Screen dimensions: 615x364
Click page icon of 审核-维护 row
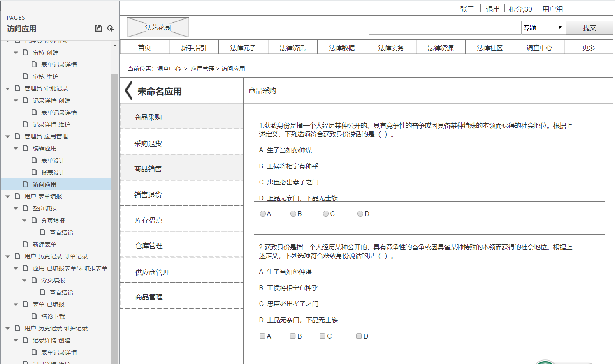26,76
